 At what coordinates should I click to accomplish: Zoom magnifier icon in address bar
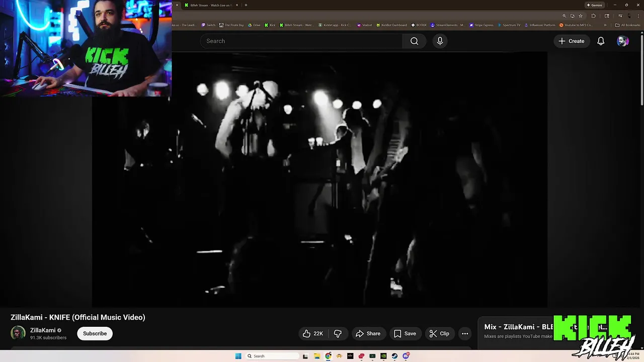point(564,16)
